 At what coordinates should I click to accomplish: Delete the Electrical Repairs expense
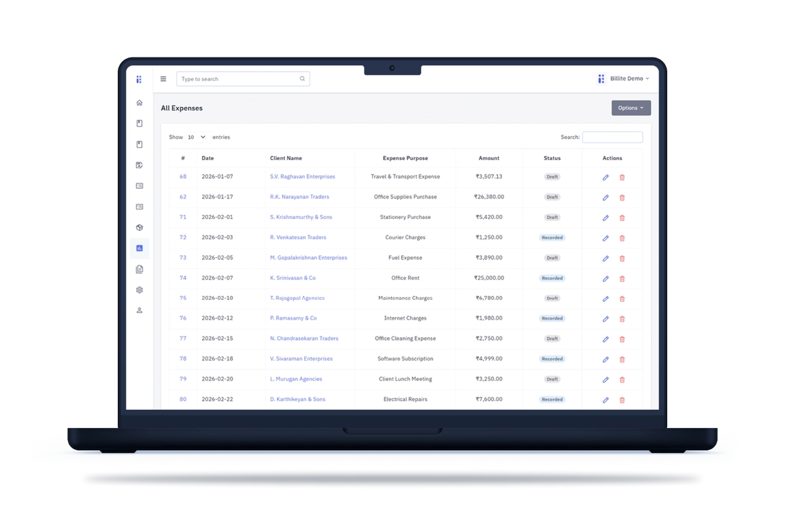622,400
